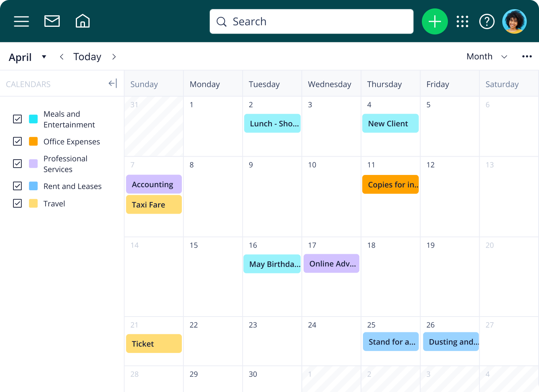Go to the home icon
This screenshot has height=392, width=539.
point(83,21)
